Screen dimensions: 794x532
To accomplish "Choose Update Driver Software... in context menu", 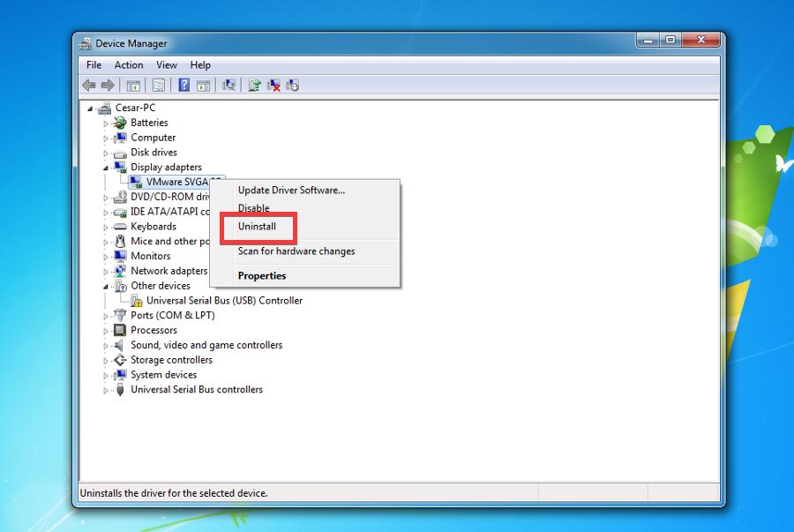I will pos(305,191).
